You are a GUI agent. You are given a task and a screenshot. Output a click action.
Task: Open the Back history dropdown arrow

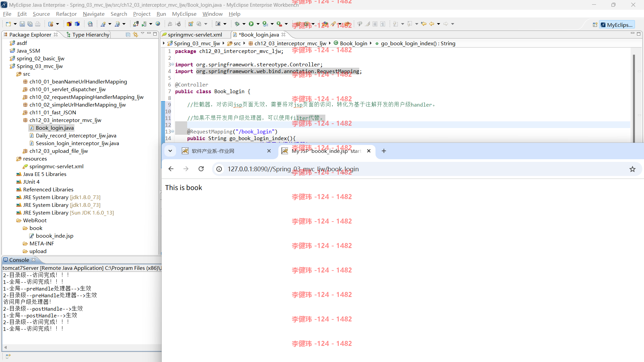coord(438,24)
